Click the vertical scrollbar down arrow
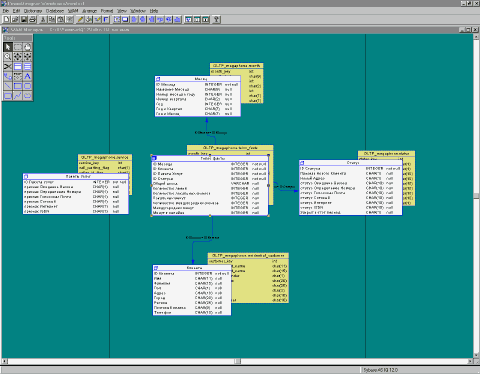The image size is (480, 374). point(477,356)
